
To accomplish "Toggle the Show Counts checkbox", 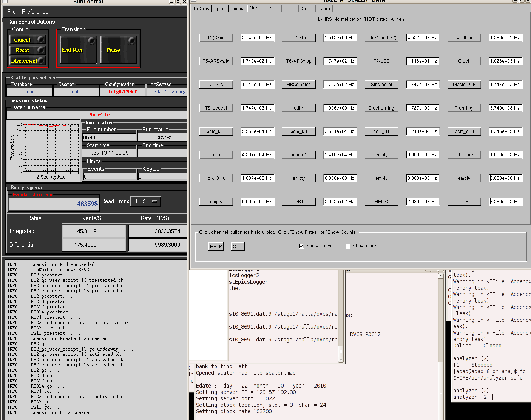I will (348, 246).
